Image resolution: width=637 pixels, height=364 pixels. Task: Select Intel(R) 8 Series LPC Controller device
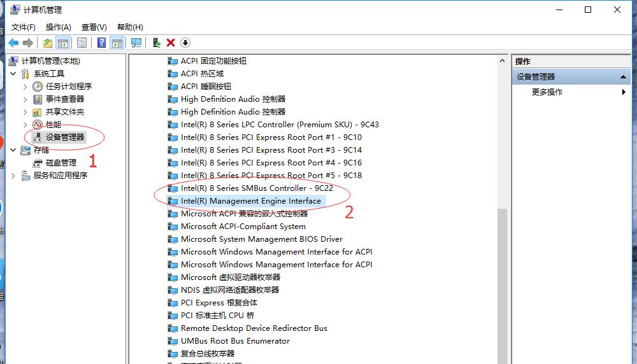tap(280, 125)
